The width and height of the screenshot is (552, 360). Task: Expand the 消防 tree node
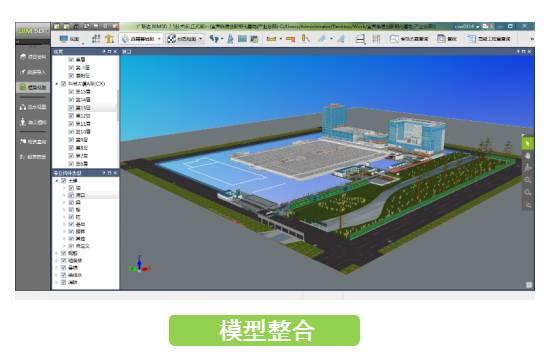pos(57,283)
